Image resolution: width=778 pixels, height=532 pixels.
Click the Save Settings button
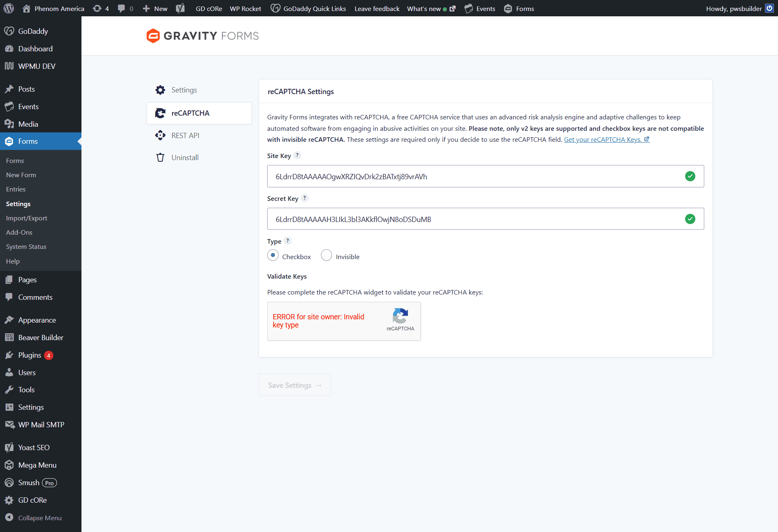[x=295, y=385]
